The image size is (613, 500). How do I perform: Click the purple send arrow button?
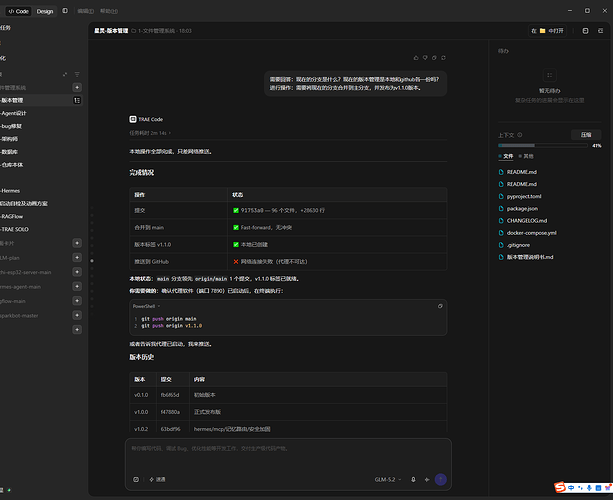click(441, 479)
